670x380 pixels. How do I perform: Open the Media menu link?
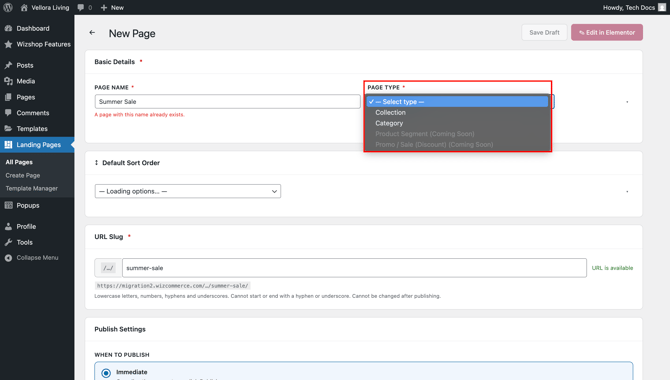coord(26,81)
